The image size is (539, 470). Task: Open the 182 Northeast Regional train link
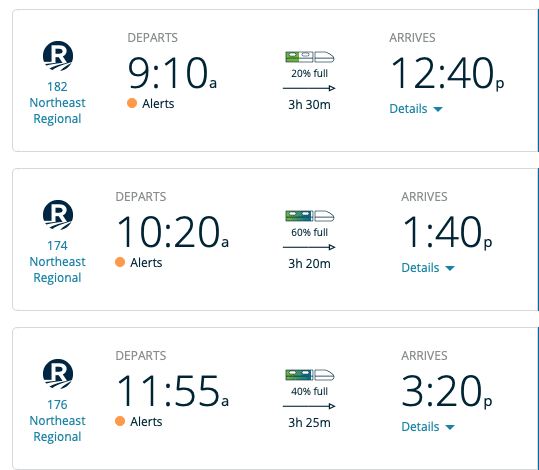[57, 103]
